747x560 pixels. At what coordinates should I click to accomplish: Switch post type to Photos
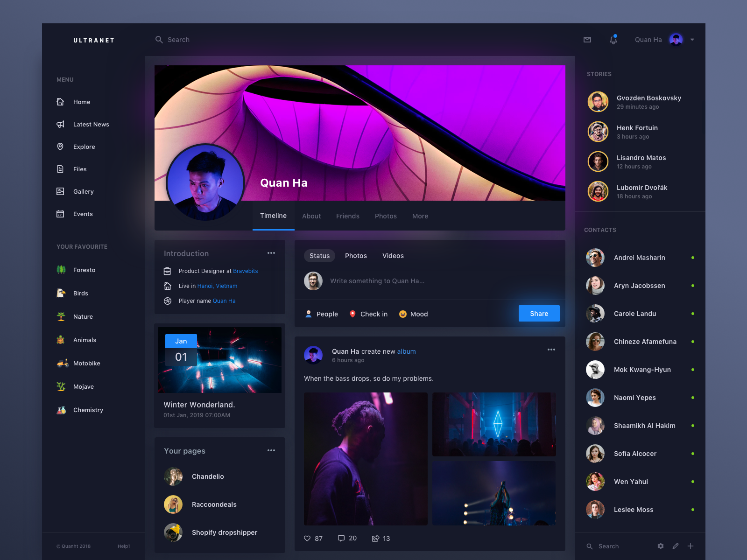(x=356, y=256)
